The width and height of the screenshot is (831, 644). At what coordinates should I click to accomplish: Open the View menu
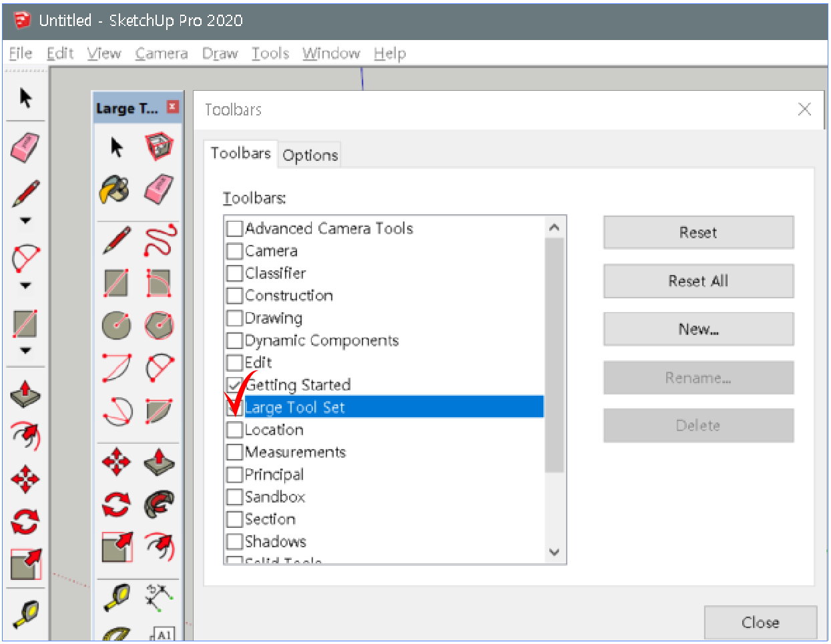point(104,53)
